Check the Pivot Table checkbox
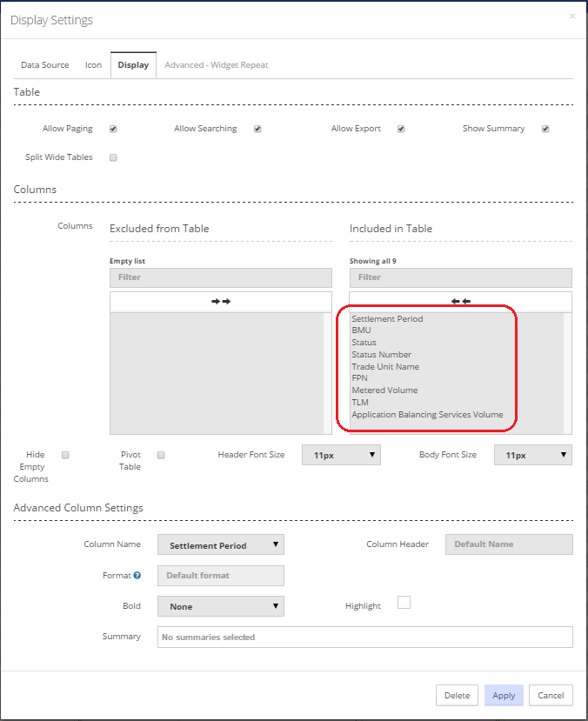This screenshot has height=721, width=588. tap(161, 455)
